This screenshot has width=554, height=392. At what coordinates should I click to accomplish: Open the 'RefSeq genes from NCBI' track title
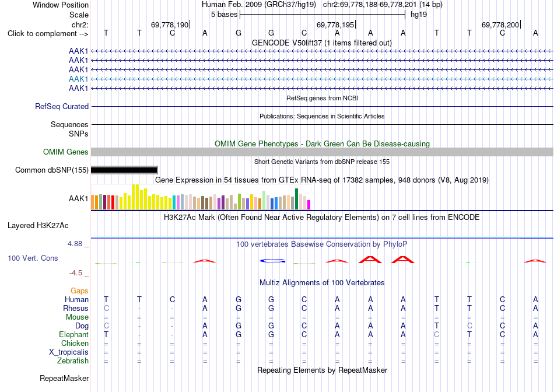coord(322,98)
